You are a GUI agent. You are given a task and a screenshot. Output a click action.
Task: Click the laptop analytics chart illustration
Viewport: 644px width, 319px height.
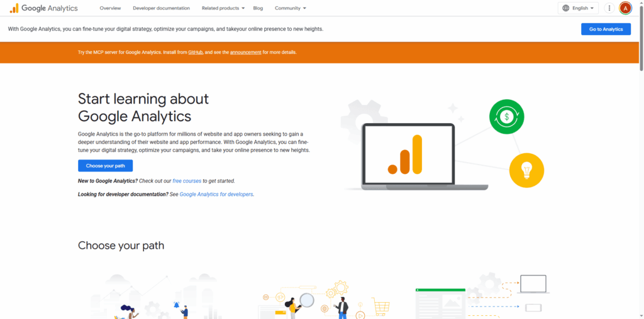(408, 156)
